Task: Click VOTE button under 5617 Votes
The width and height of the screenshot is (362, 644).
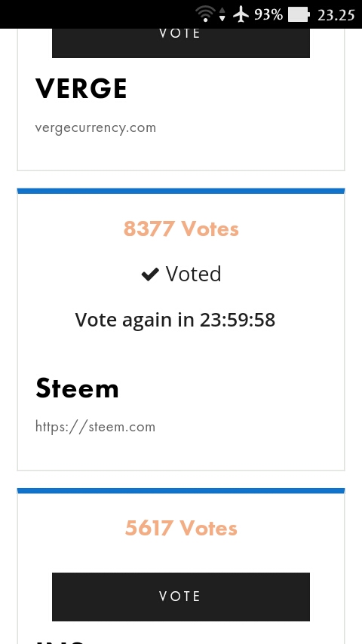Action: click(x=181, y=596)
